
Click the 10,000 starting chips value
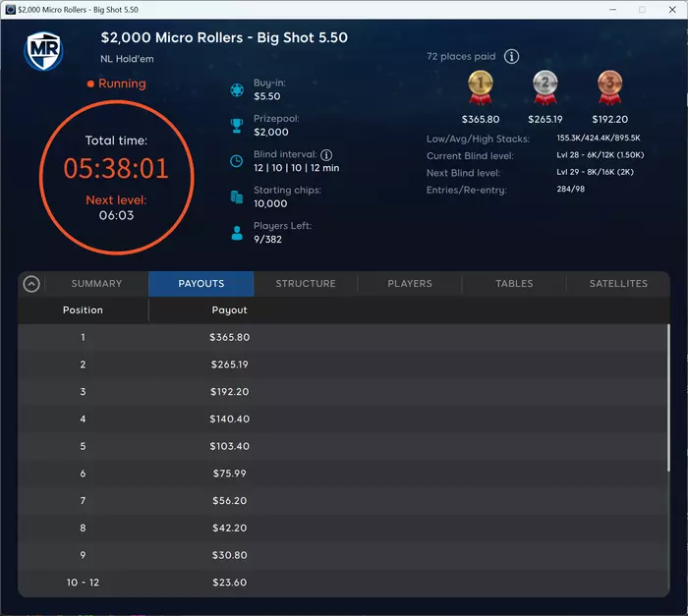[270, 203]
